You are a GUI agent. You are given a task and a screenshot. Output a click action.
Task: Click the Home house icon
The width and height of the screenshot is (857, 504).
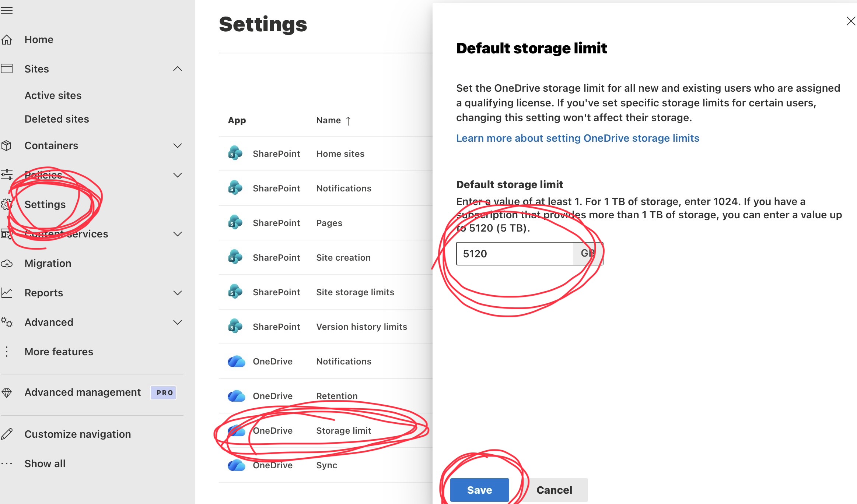pyautogui.click(x=7, y=39)
